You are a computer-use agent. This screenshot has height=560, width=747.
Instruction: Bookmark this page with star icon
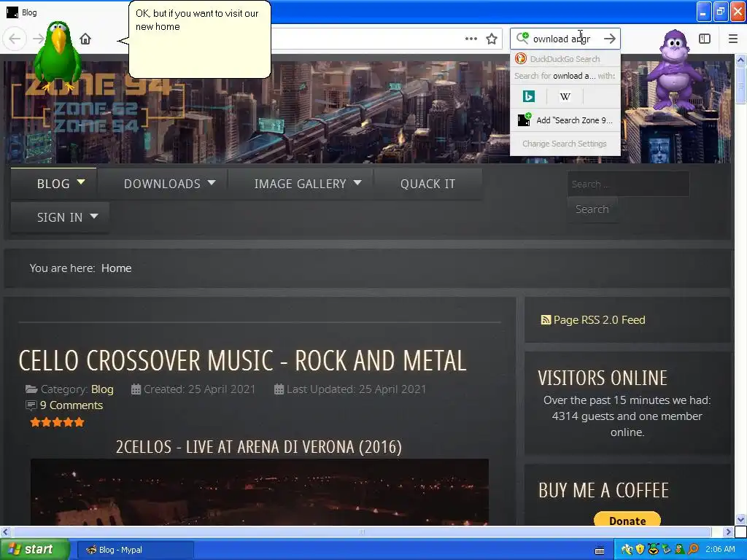tap(492, 39)
